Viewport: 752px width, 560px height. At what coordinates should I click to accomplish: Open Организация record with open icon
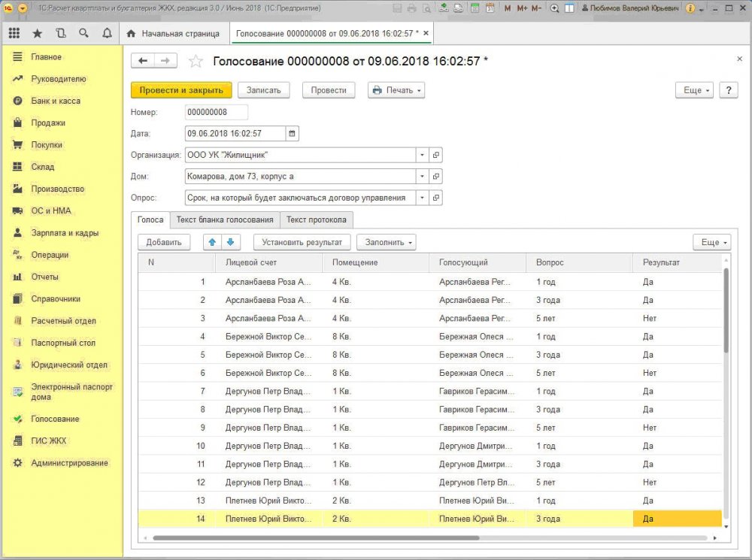click(x=435, y=155)
